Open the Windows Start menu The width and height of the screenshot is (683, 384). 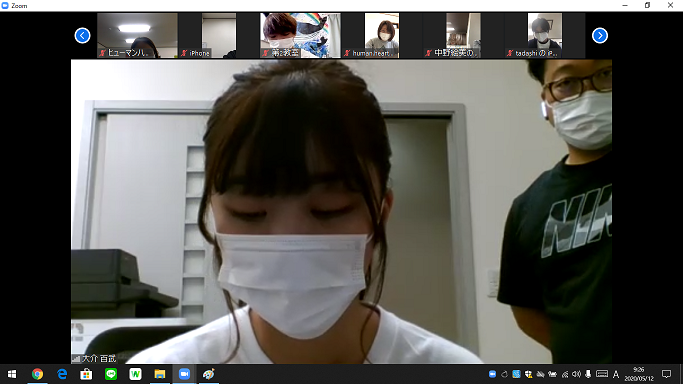click(12, 374)
